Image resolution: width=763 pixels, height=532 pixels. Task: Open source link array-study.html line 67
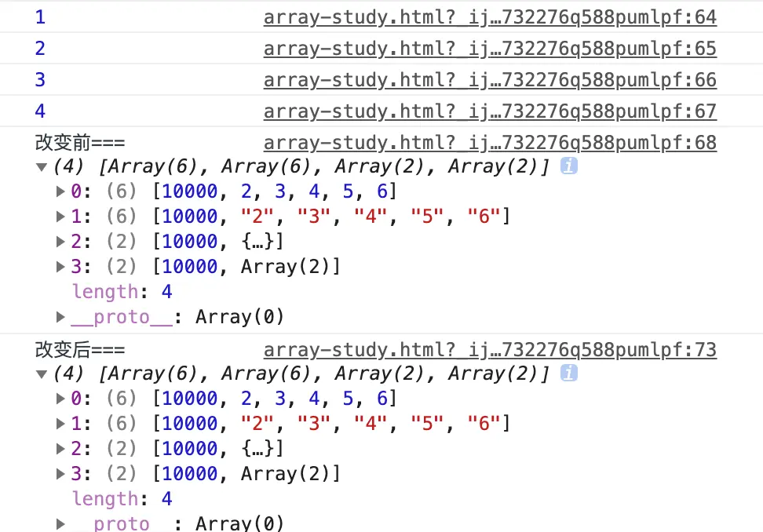click(x=490, y=111)
